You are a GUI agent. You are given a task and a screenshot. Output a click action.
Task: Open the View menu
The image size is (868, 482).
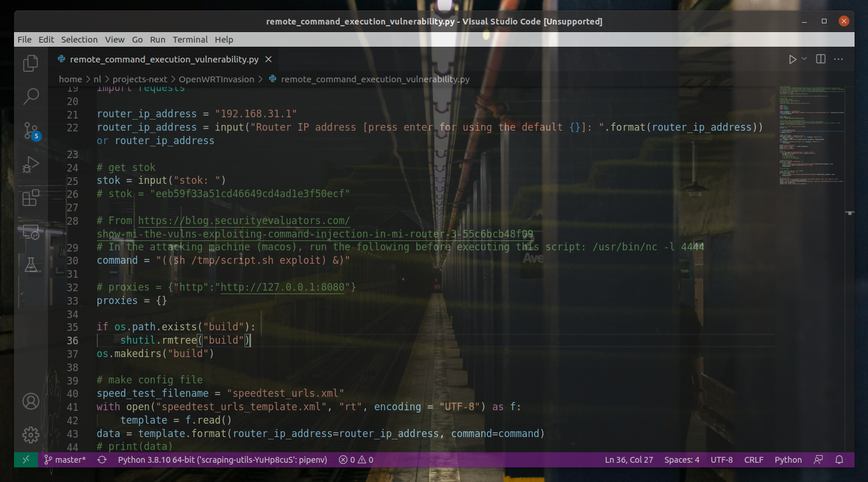pos(114,40)
